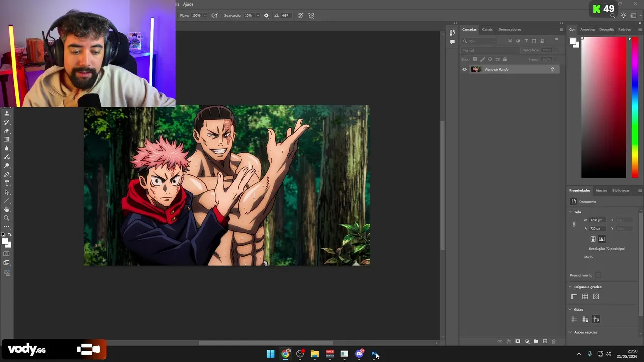Open the Fluxo percentage dropdown

(x=205, y=15)
